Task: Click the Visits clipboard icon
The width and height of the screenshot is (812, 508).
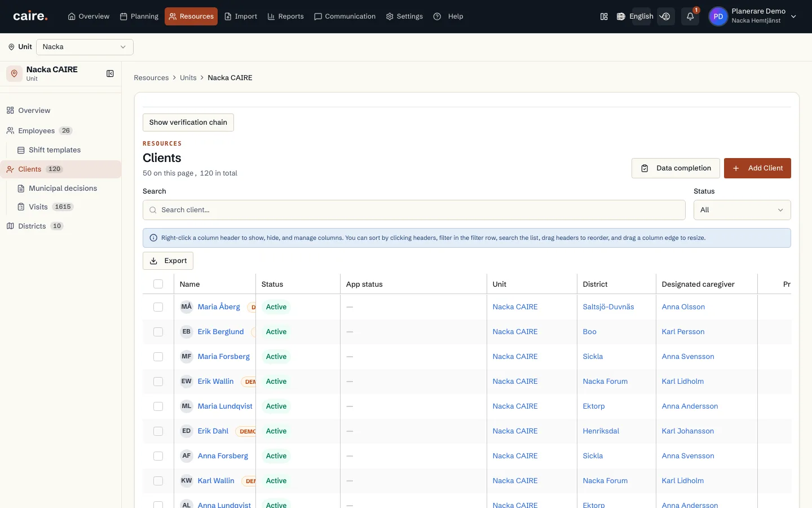Action: tap(21, 207)
